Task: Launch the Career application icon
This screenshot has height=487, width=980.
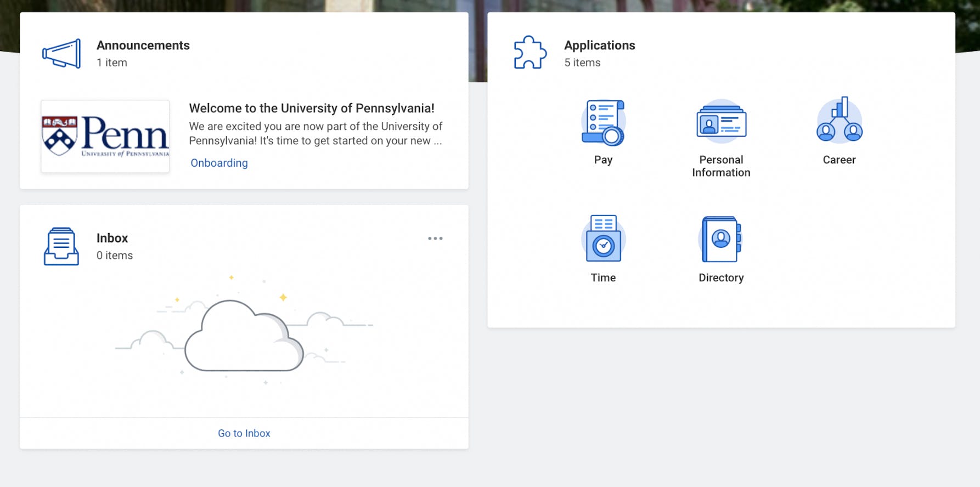Action: pyautogui.click(x=839, y=121)
